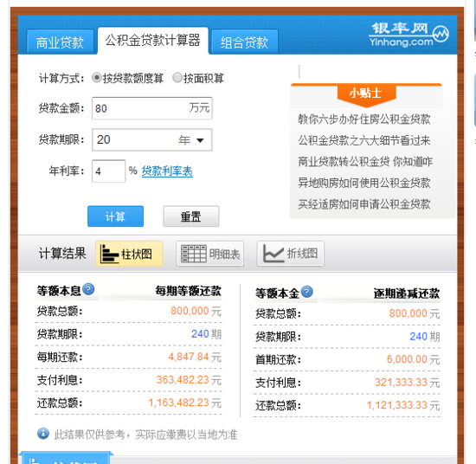Open the 商业贷款 tab

[60, 42]
